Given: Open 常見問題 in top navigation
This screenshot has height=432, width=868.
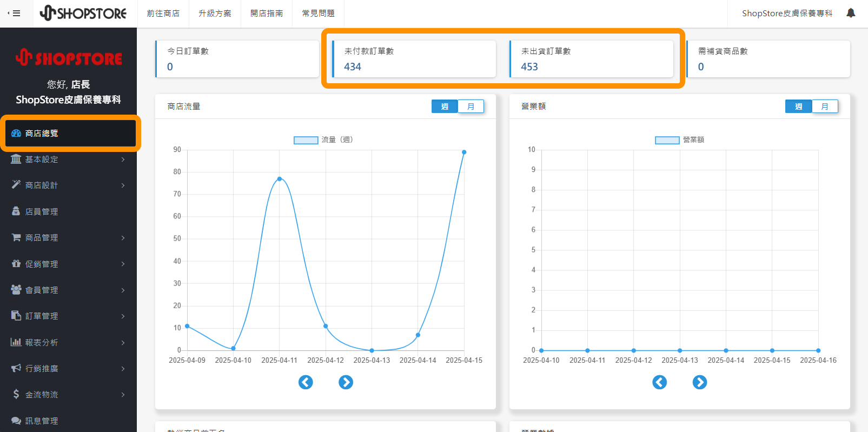Looking at the screenshot, I should click(x=318, y=14).
